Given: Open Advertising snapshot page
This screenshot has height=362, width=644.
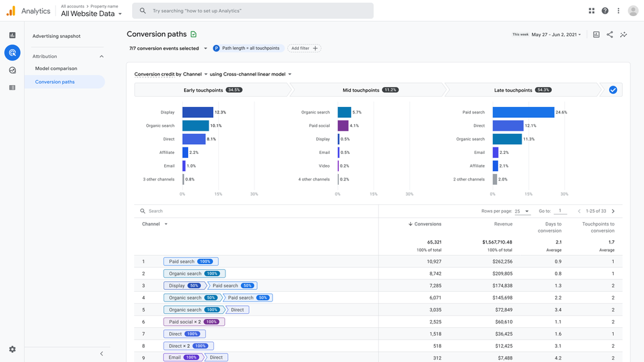Looking at the screenshot, I should point(57,36).
